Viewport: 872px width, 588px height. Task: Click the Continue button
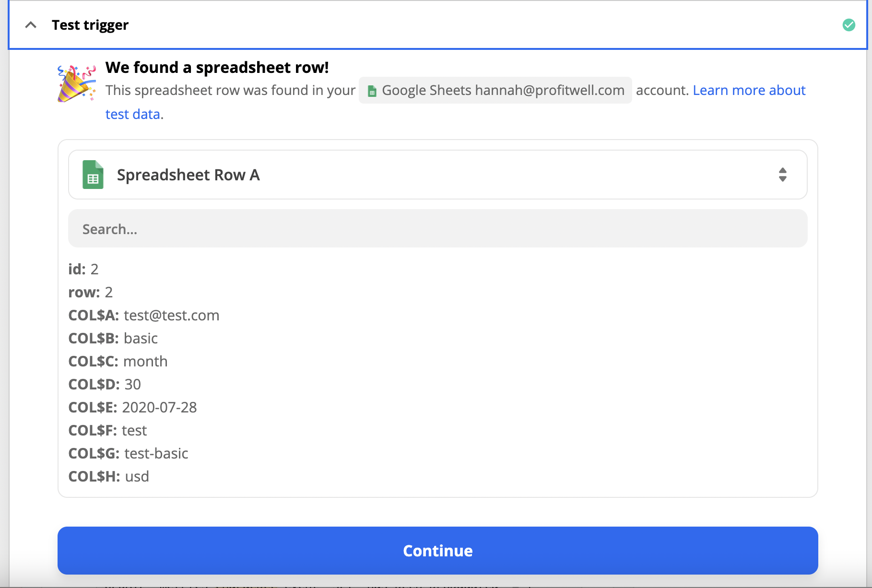[x=437, y=551]
